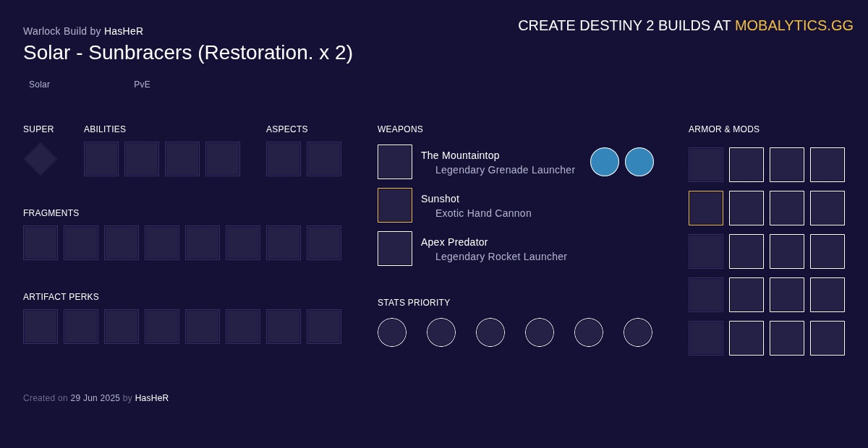Toggle the first Artifact Perks slot
Image resolution: width=868 pixels, height=448 pixels.
point(41,327)
